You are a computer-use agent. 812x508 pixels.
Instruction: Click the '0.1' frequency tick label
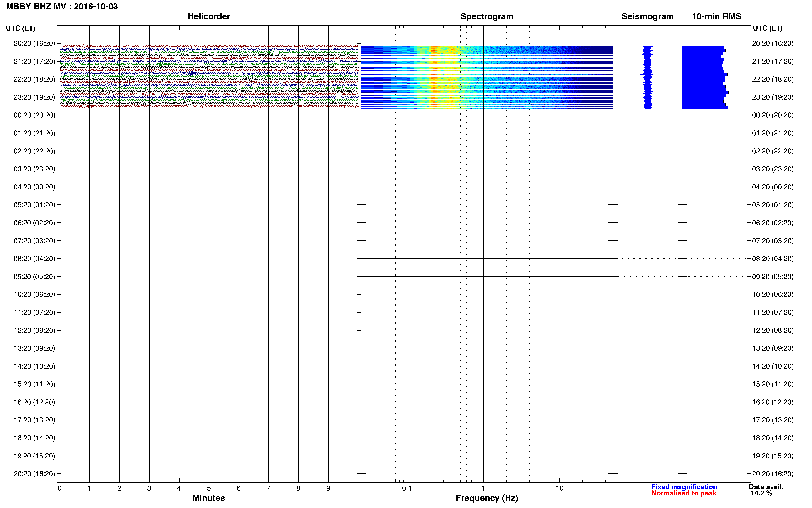(x=407, y=488)
